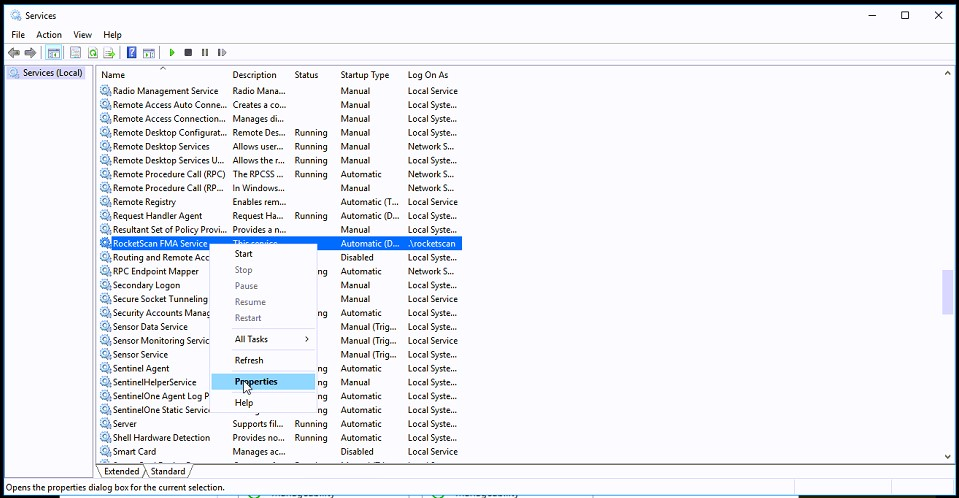Choose Properties in the context menu
This screenshot has height=498, width=959.
(x=263, y=382)
